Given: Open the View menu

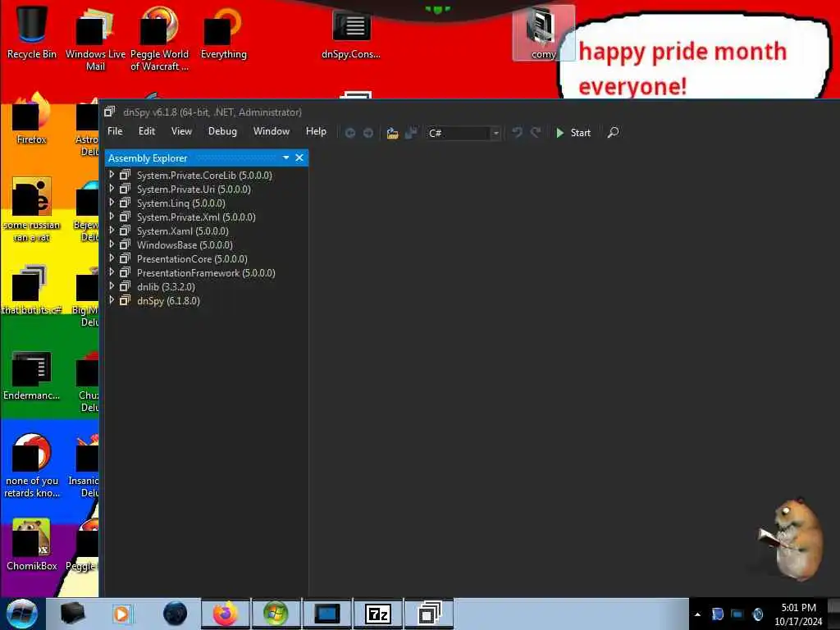Looking at the screenshot, I should click(x=181, y=131).
